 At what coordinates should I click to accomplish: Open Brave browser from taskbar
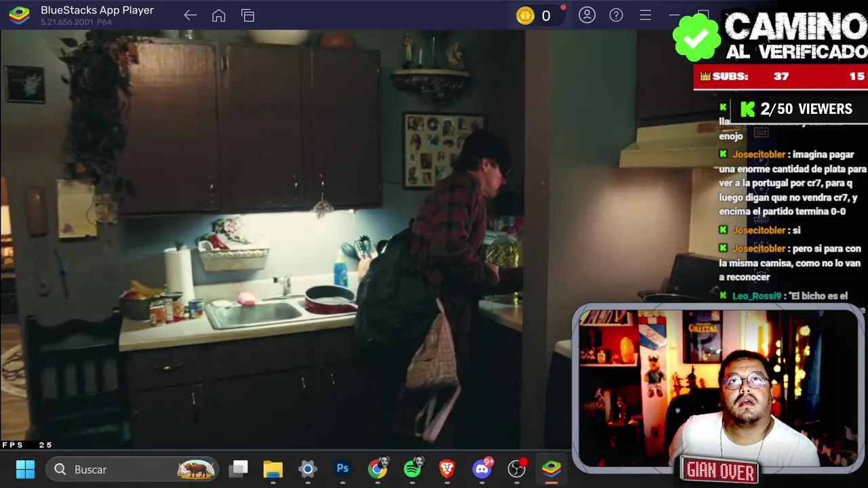447,469
